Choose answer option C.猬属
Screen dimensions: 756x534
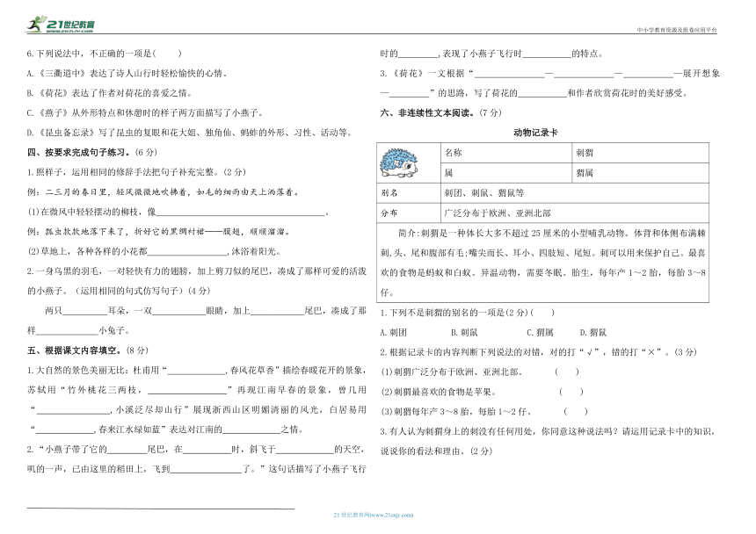click(x=540, y=332)
